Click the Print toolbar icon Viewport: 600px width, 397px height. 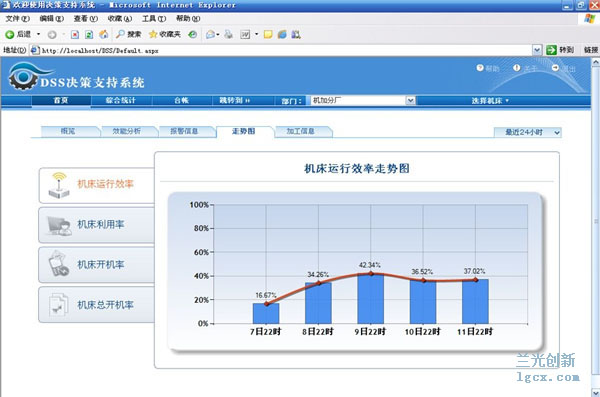pos(228,34)
